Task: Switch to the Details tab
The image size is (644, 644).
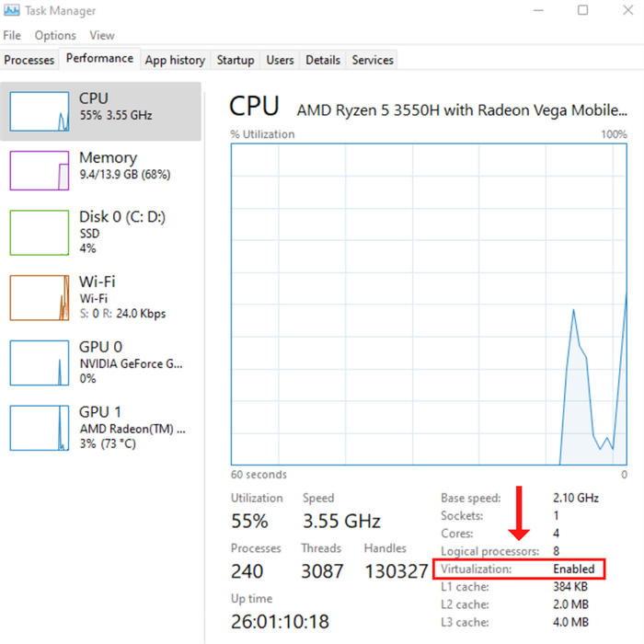Action: 323,60
